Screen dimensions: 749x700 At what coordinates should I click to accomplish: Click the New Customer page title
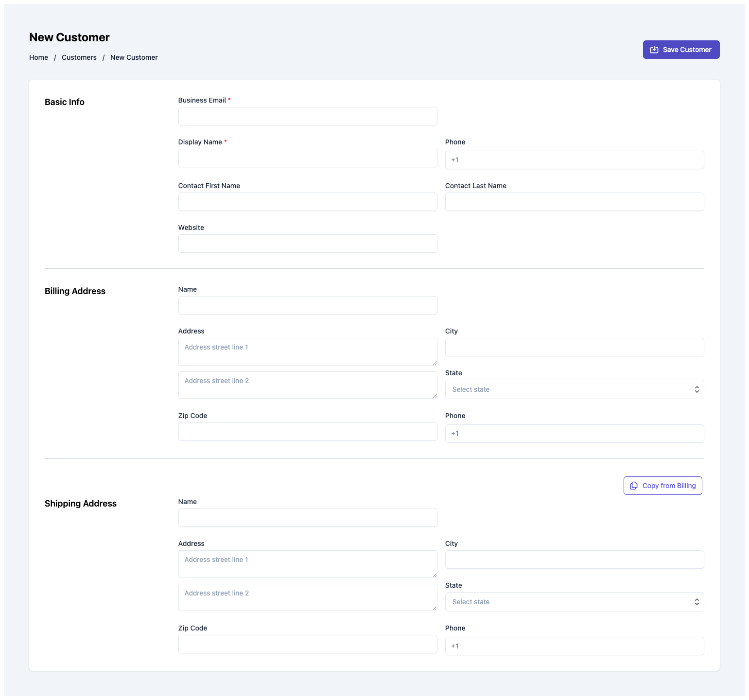70,37
